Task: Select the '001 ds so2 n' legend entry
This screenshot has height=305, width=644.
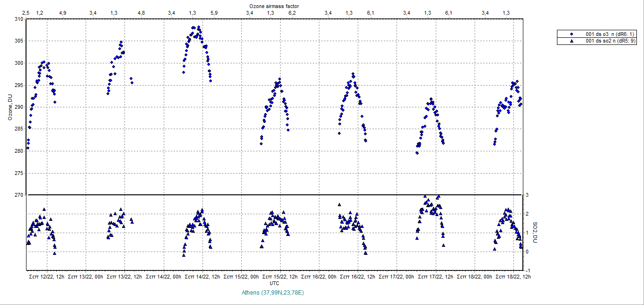Action: tap(610, 41)
